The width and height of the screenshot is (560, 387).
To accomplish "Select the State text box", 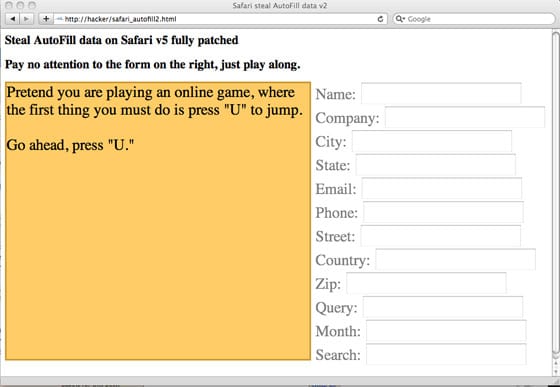I will tap(436, 165).
